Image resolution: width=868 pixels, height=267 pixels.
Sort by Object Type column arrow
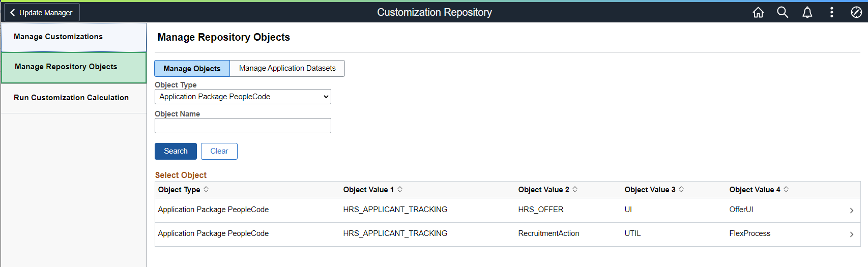pyautogui.click(x=206, y=189)
